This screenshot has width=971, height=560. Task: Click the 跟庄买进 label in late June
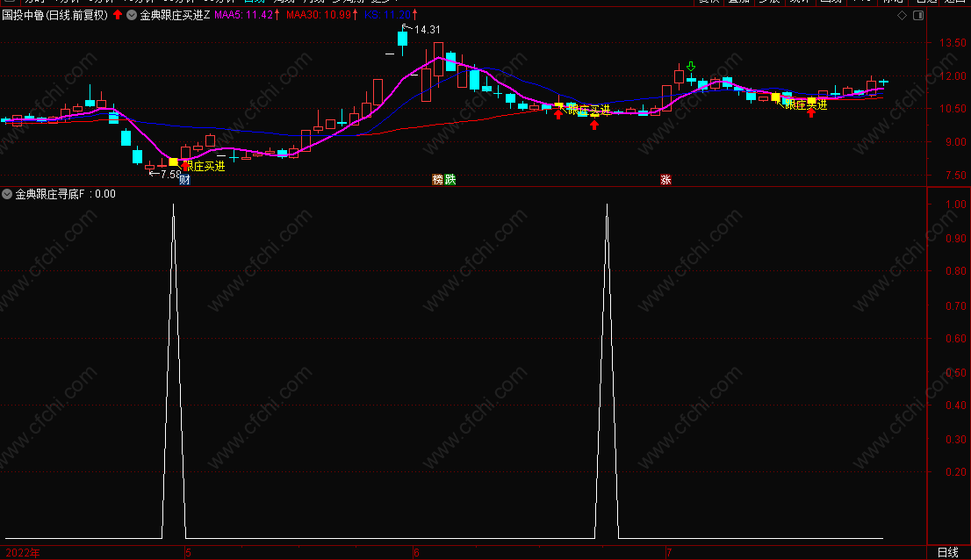point(589,110)
